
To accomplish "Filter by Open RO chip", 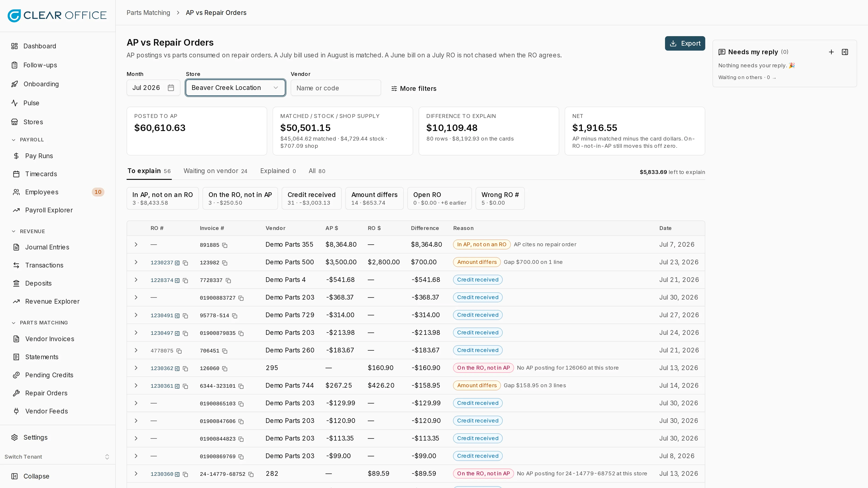I will 439,198.
